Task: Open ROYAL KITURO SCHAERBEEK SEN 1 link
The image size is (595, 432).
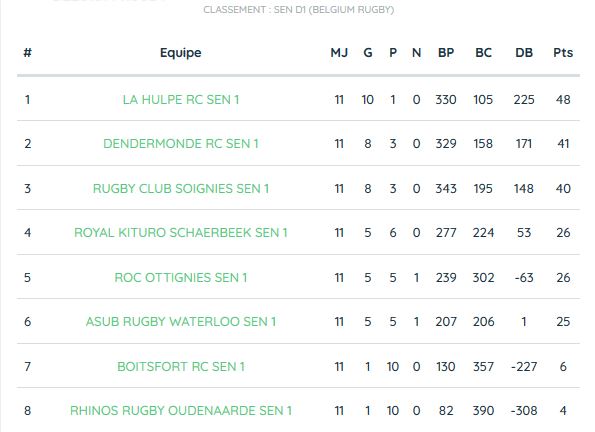Action: (x=181, y=233)
